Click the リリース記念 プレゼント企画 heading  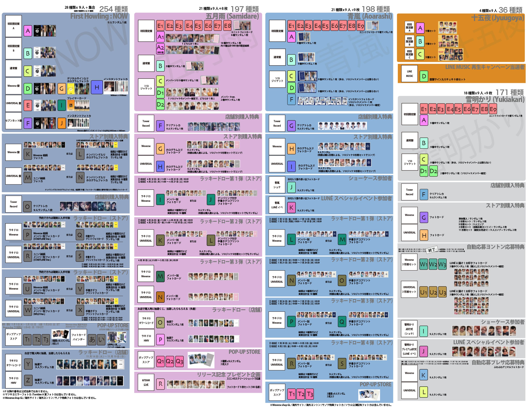click(x=229, y=374)
